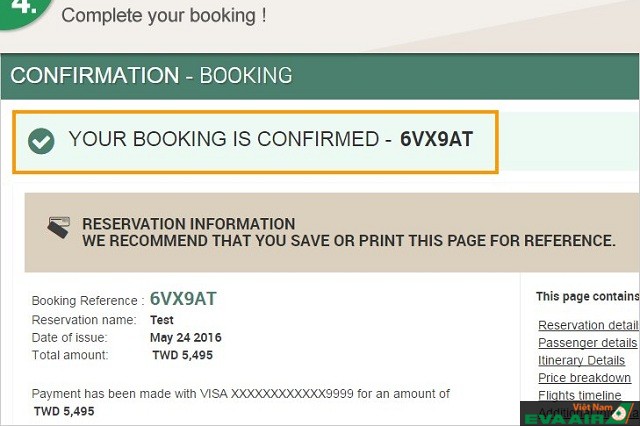Open the Itinerary Details link
Viewport: 640px width, 426px height.
tap(581, 360)
